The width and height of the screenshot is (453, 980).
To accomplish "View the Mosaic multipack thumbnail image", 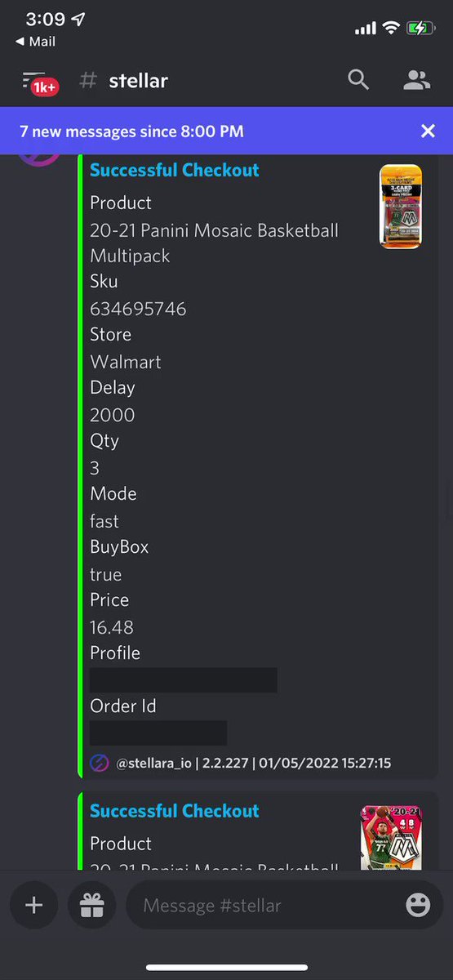I will click(401, 206).
